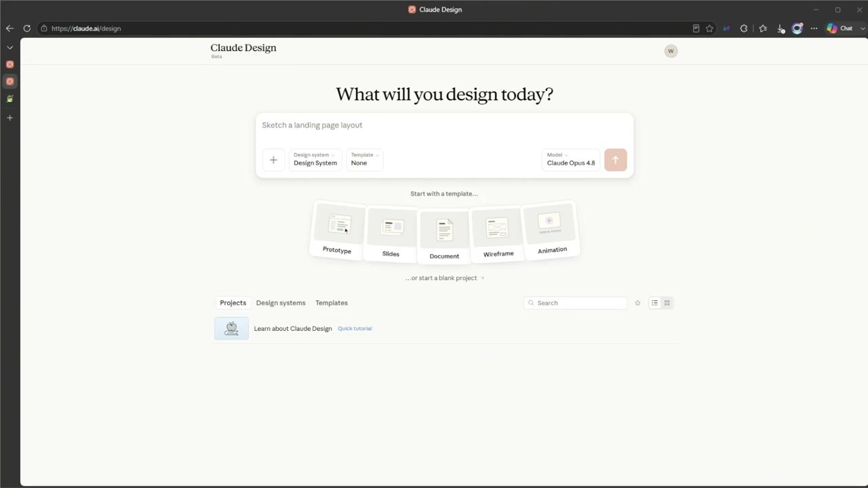Choose the Slides template card
Image resolution: width=868 pixels, height=488 pixels.
(x=391, y=233)
